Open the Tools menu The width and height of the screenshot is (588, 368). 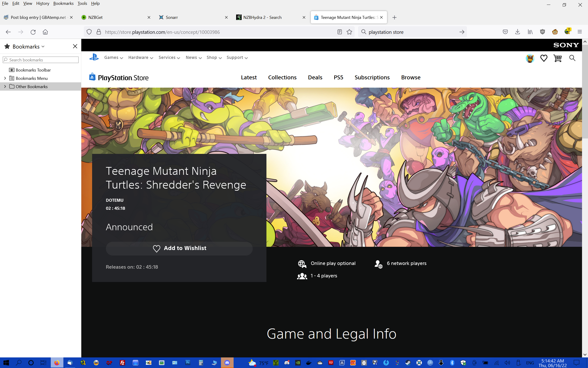[82, 3]
